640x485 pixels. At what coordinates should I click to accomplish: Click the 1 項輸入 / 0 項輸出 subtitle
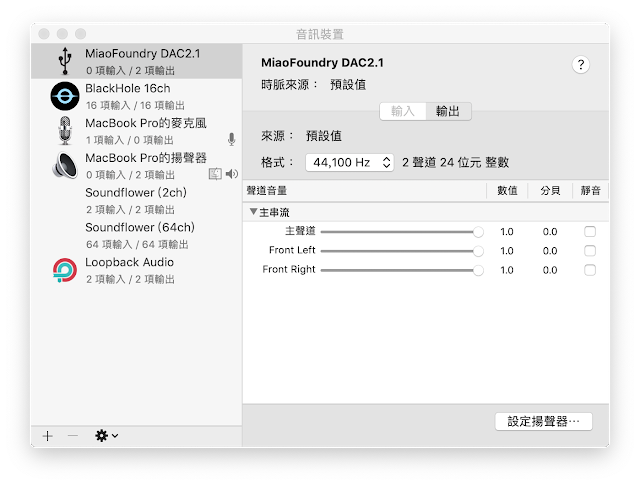click(130, 140)
